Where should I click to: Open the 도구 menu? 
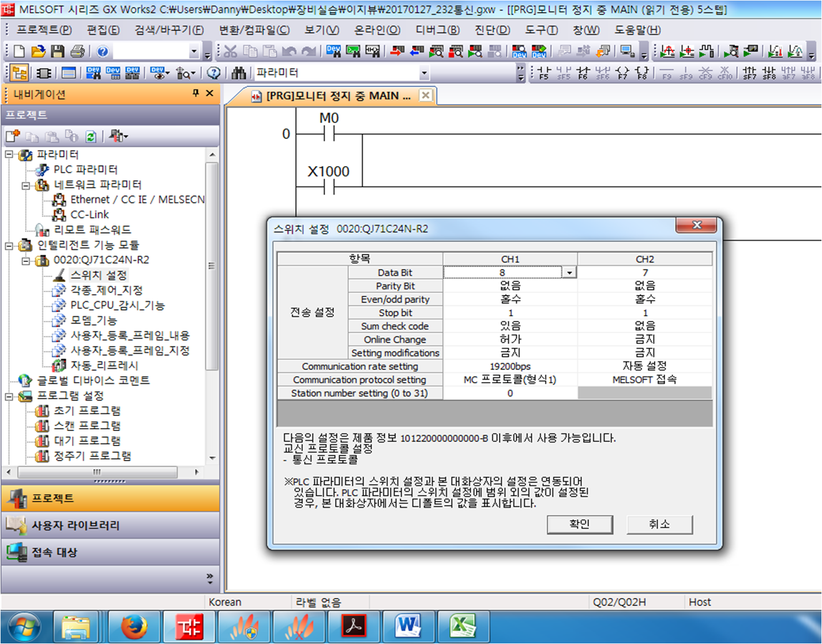pos(541,30)
